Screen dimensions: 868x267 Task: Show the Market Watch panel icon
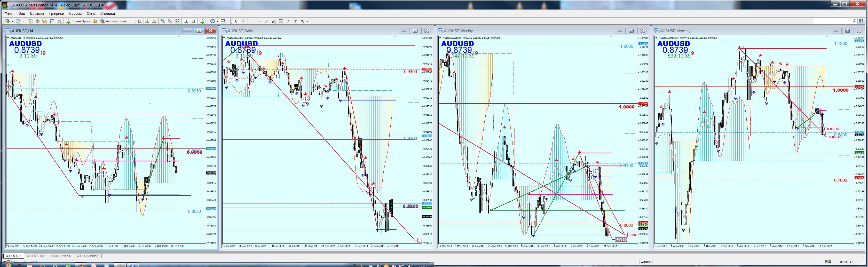coord(30,21)
